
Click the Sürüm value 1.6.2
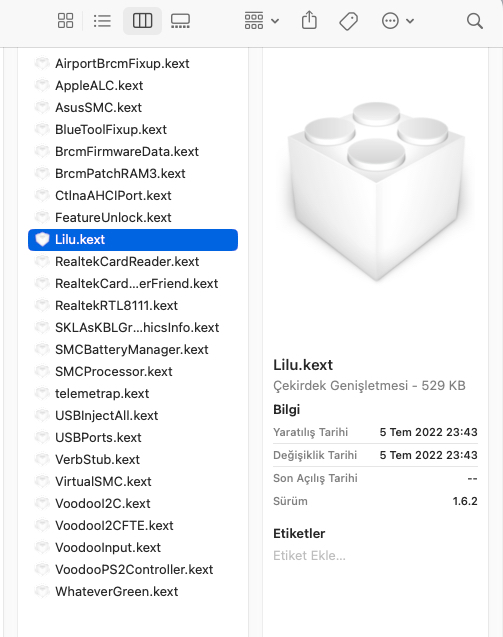[465, 501]
